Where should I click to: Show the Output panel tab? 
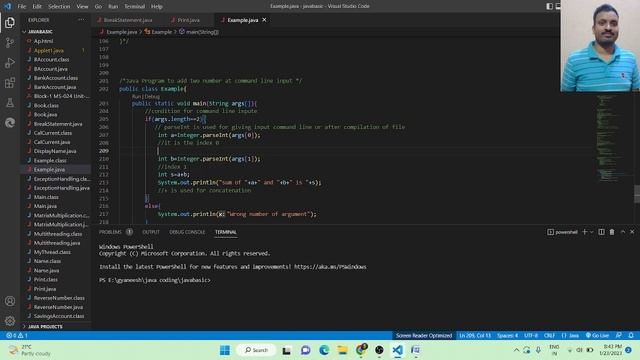click(x=151, y=232)
